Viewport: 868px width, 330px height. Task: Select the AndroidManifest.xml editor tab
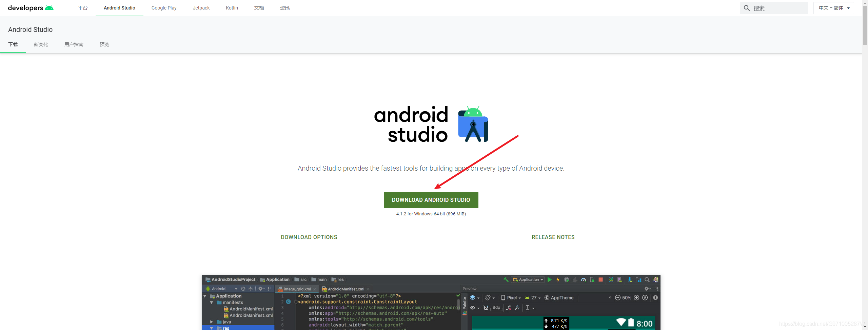[x=345, y=289]
